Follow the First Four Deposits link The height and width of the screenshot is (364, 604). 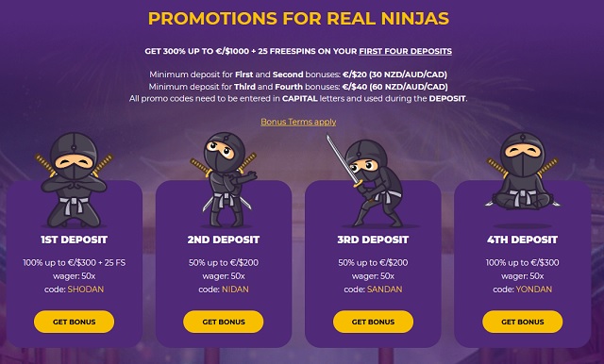point(405,51)
